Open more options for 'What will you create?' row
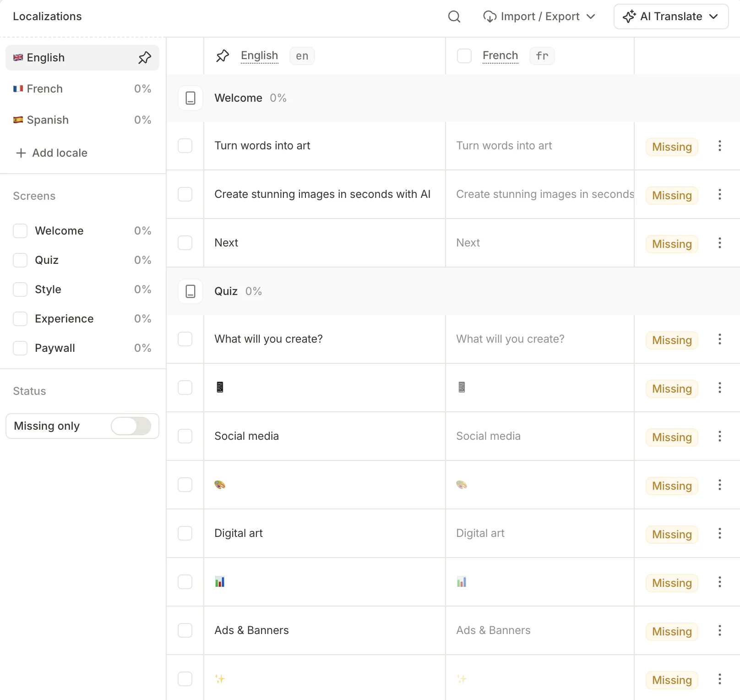Screen dimensions: 740x700 point(720,339)
